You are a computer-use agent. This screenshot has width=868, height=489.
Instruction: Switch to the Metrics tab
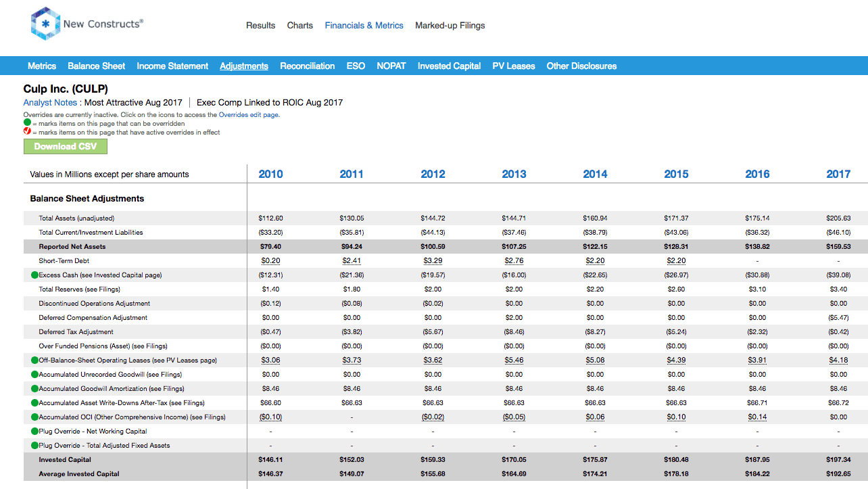click(42, 66)
